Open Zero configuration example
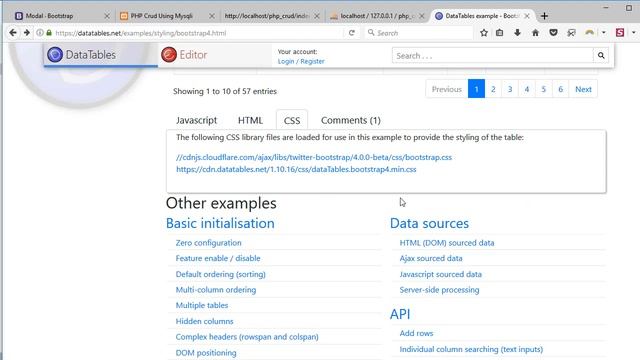Image resolution: width=640 pixels, height=360 pixels. click(x=209, y=243)
